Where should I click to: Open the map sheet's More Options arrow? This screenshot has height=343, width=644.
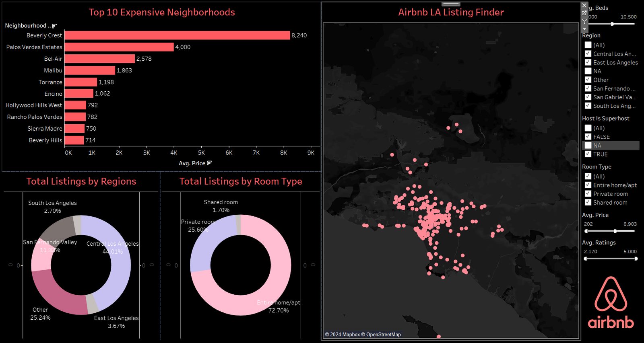click(584, 29)
